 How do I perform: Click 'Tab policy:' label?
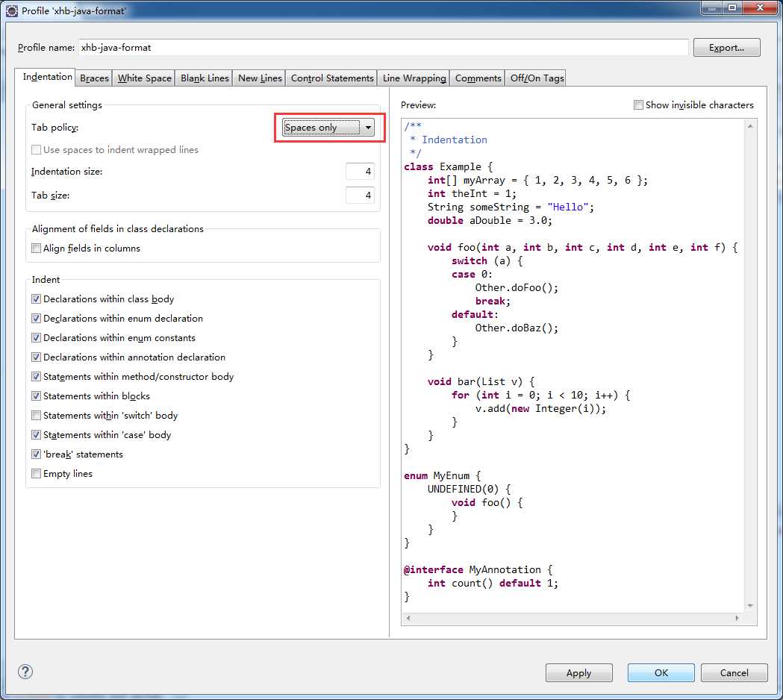(55, 128)
